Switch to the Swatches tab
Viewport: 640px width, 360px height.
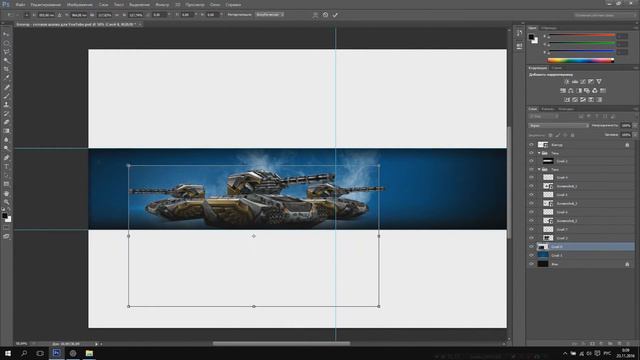[549, 28]
